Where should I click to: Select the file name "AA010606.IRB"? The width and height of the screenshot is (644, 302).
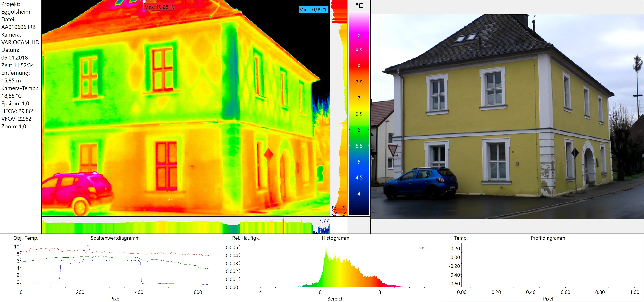pos(18,27)
